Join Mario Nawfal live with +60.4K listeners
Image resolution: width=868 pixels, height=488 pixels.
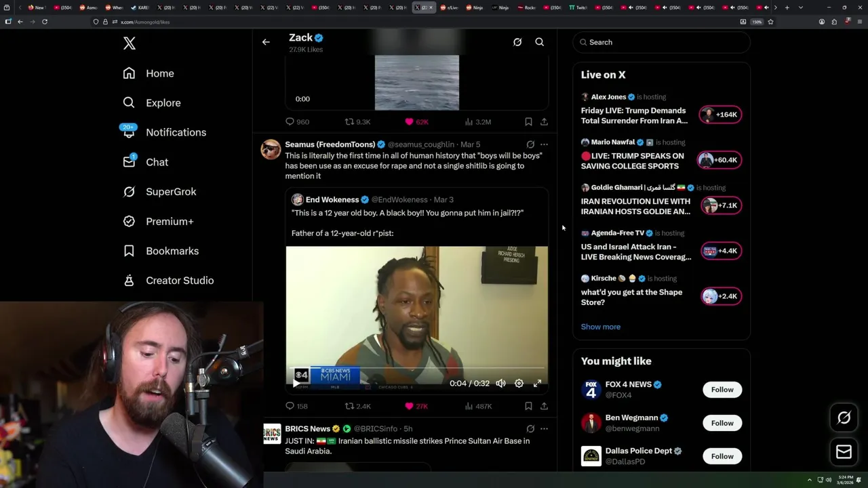pos(718,160)
